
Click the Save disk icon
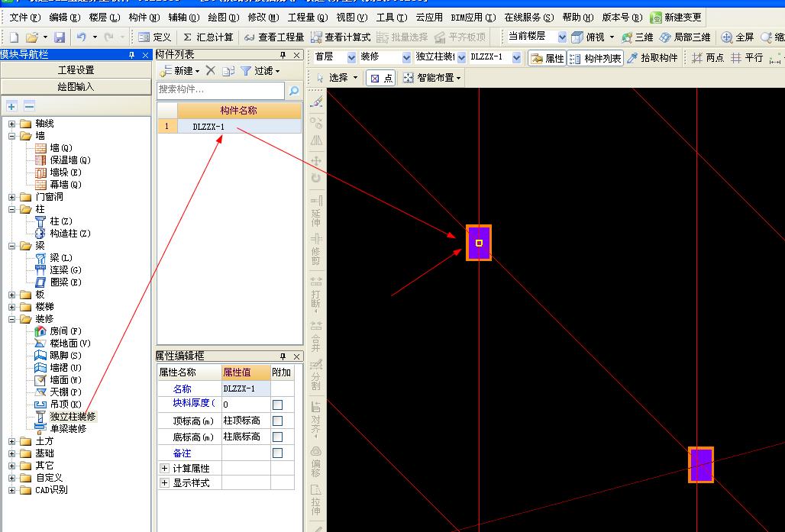coord(60,37)
